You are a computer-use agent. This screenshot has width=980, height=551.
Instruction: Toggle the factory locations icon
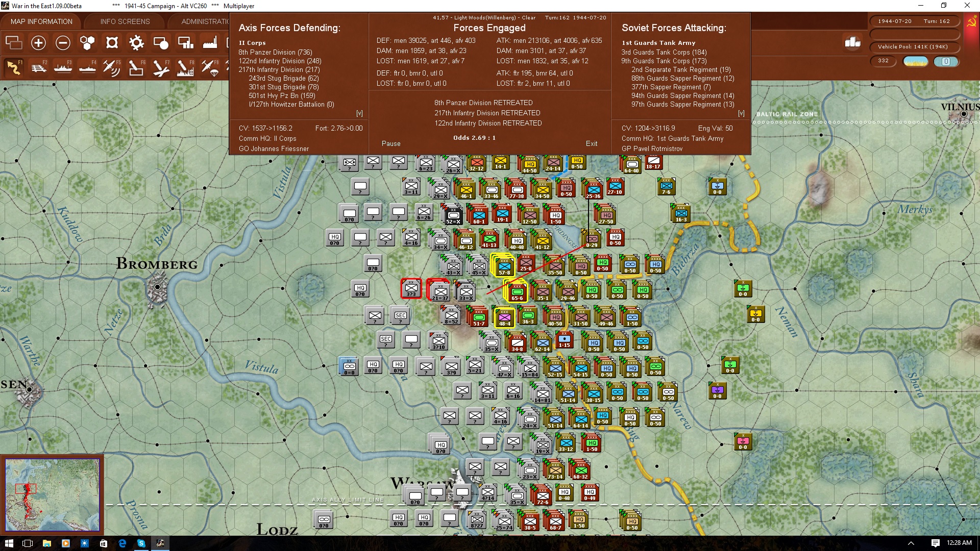point(210,43)
